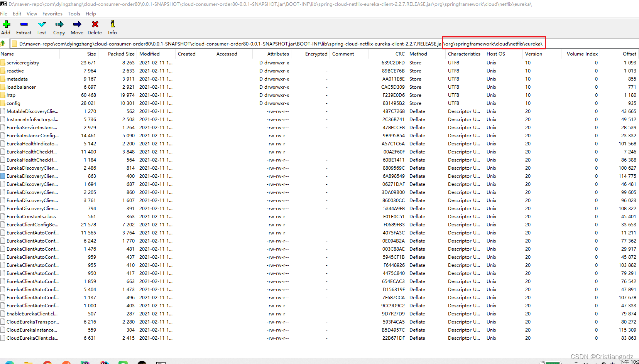Click the file icon of EnableEurekaClient.cl...
The width and height of the screenshot is (639, 364).
(3, 314)
